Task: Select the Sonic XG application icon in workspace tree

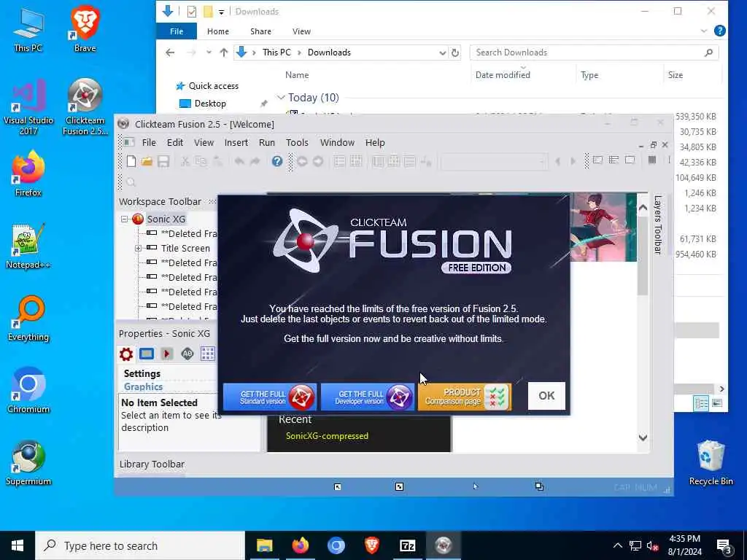Action: tap(138, 219)
